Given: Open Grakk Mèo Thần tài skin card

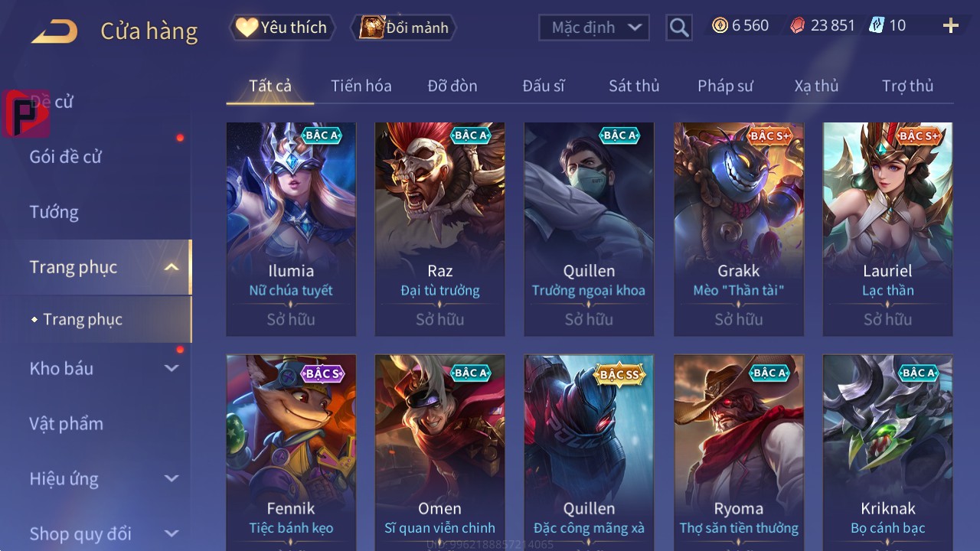Looking at the screenshot, I should pyautogui.click(x=739, y=229).
